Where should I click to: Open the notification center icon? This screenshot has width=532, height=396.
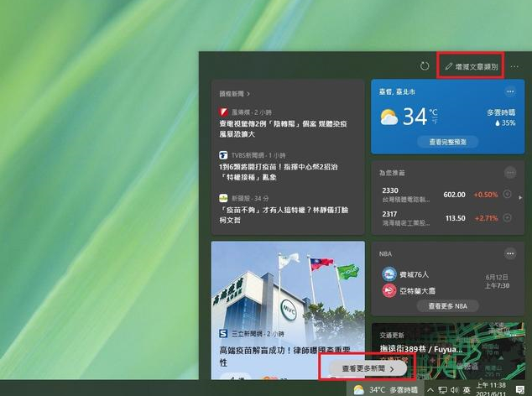click(519, 390)
